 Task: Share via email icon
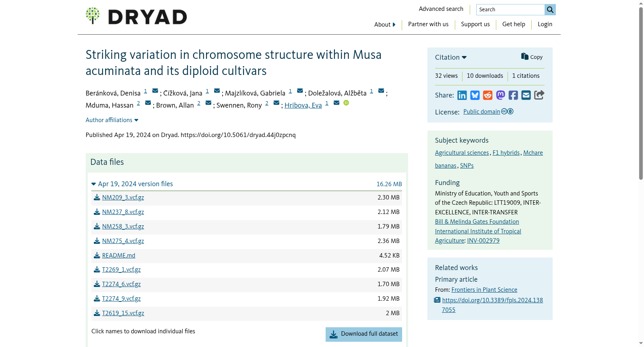(x=526, y=95)
